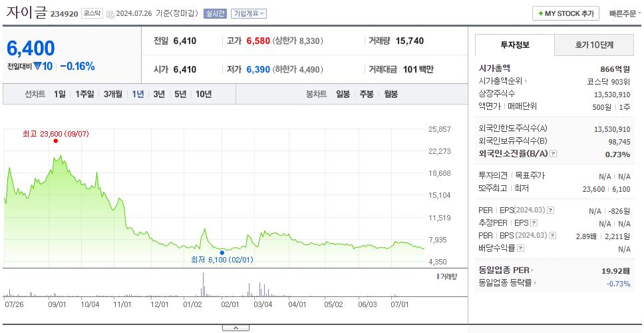Toggle the 실시간 real-time button

pos(215,13)
